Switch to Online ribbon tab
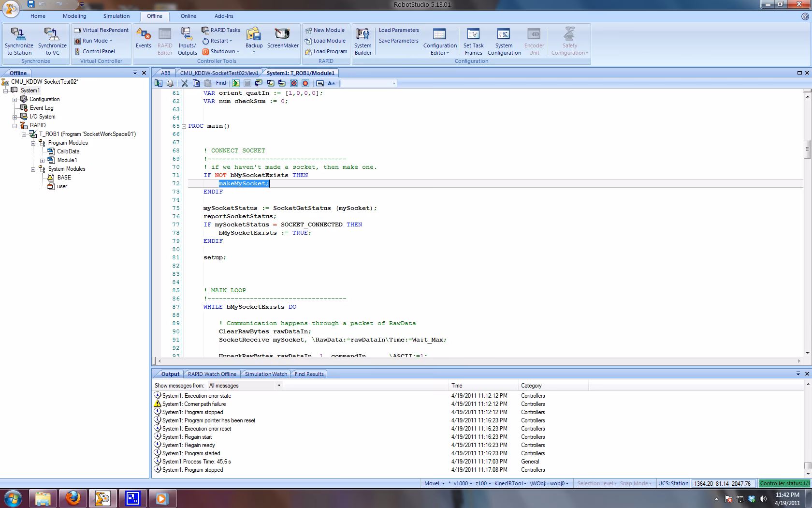 point(188,16)
